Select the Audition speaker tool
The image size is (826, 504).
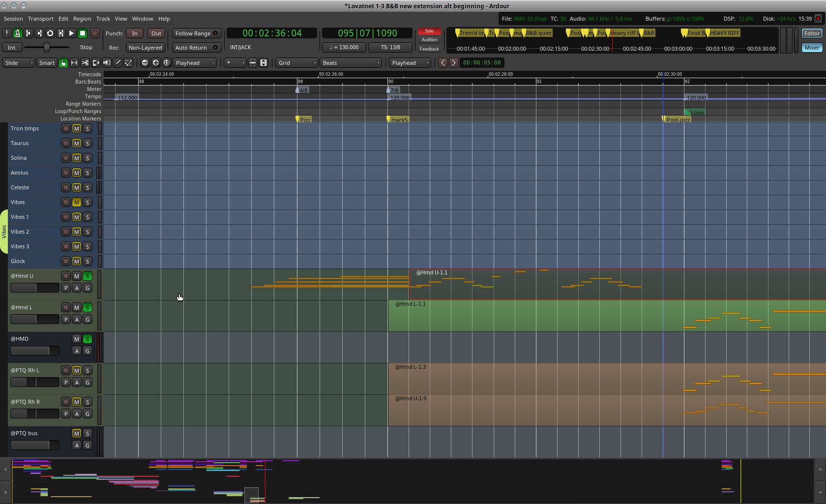click(107, 63)
